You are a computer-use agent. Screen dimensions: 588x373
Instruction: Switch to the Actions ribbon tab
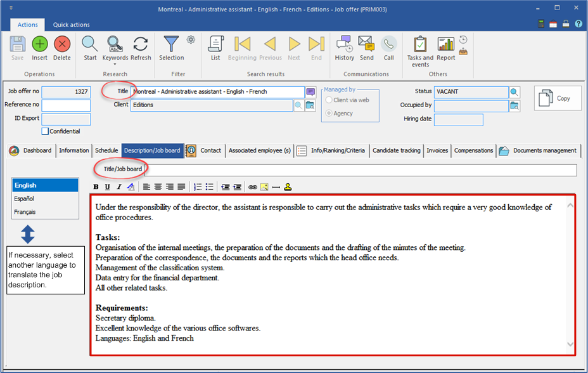point(28,25)
